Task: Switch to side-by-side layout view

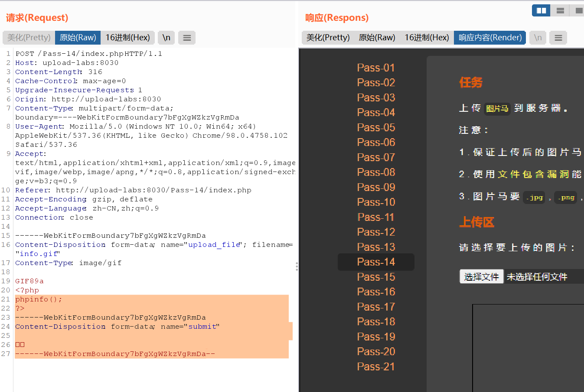Action: coord(541,10)
